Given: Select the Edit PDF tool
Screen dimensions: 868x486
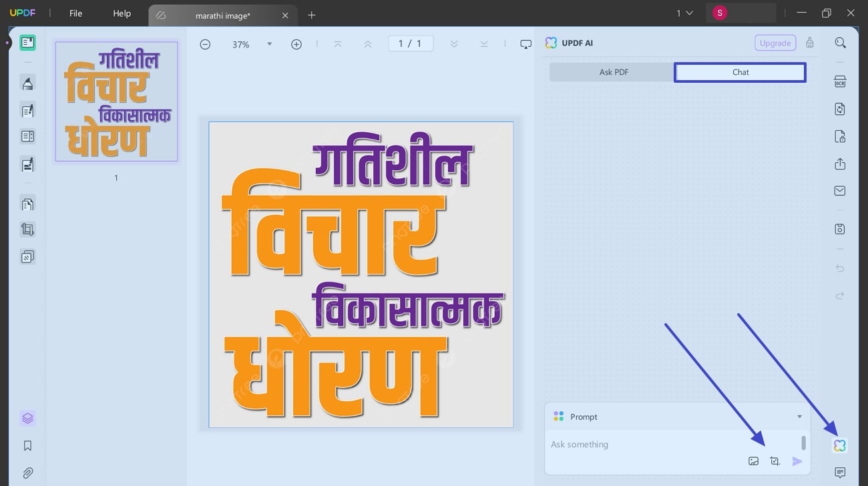Looking at the screenshot, I should (x=27, y=110).
